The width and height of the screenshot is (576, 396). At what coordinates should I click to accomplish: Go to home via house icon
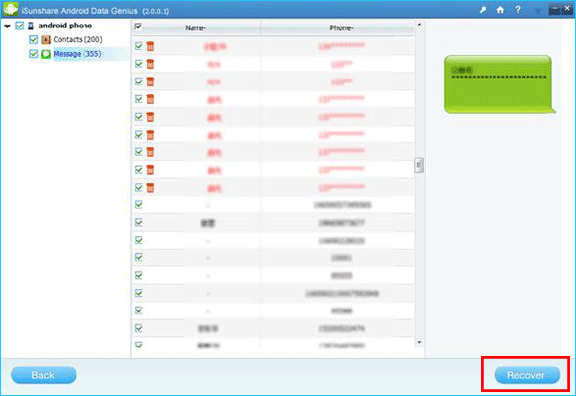pos(500,10)
